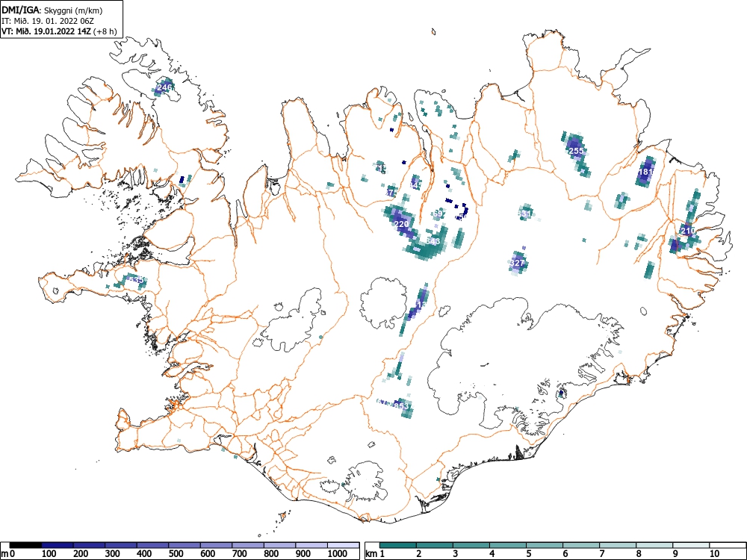747x560 pixels.
Task: Click the 255 visibility value on map
Action: coord(576,151)
